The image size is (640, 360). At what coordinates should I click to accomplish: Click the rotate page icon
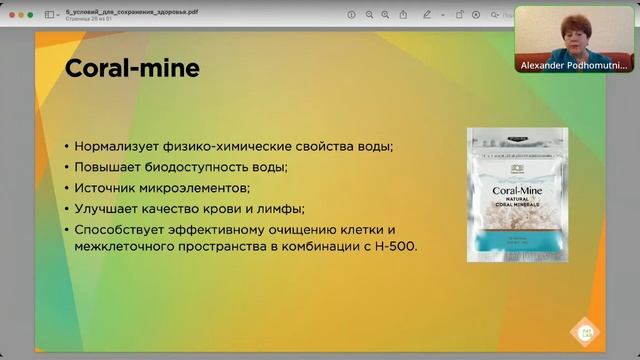pyautogui.click(x=460, y=14)
